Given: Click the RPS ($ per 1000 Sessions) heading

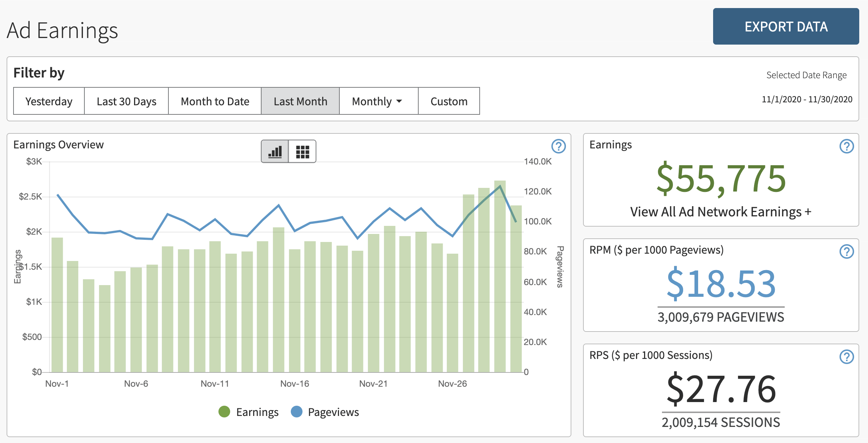Looking at the screenshot, I should [651, 355].
